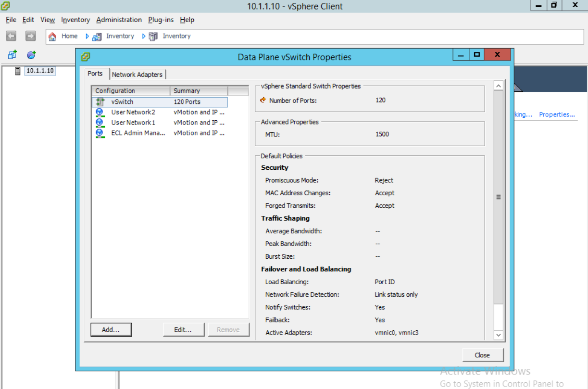Viewport: 588px width, 389px height.
Task: Click the down arrow of the dialog scrollbar
Action: (x=499, y=335)
